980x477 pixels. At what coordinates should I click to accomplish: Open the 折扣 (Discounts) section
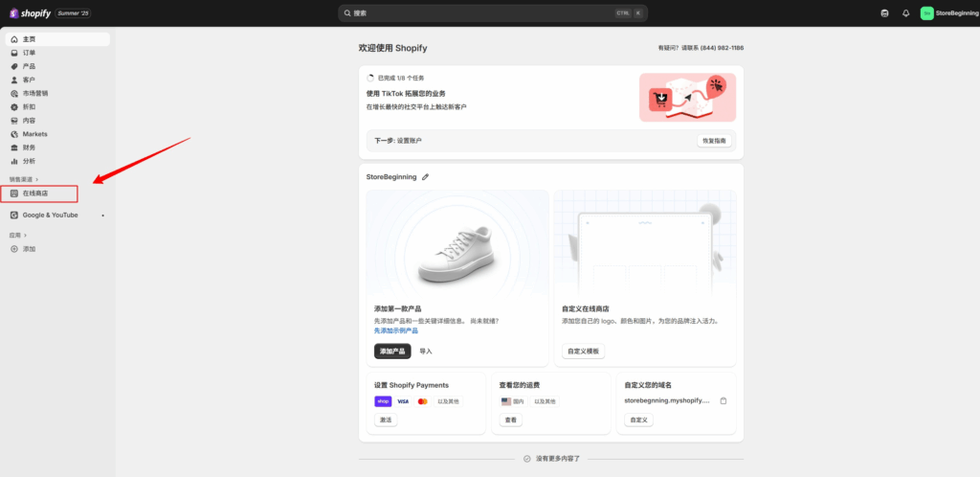tap(29, 107)
